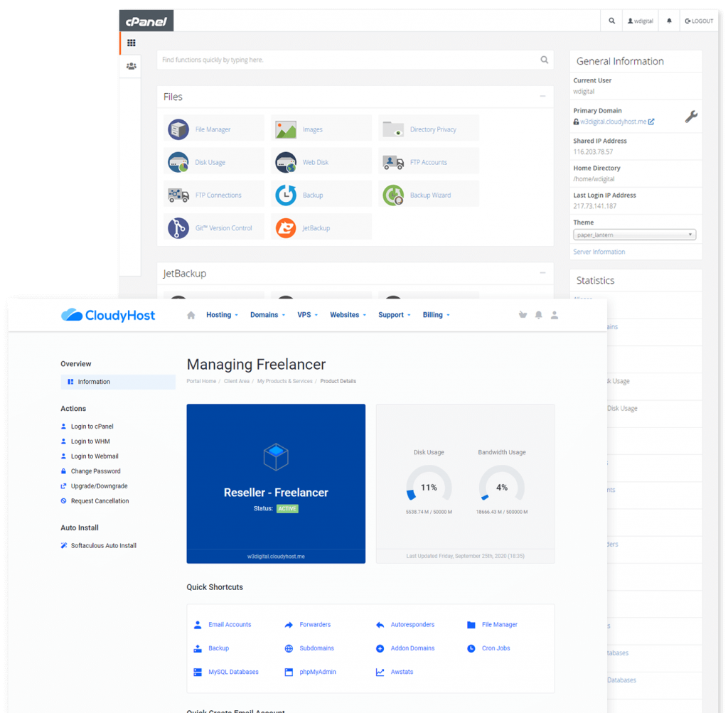This screenshot has height=713, width=728.
Task: Click the Email Accounts shortcut icon
Action: (x=198, y=625)
